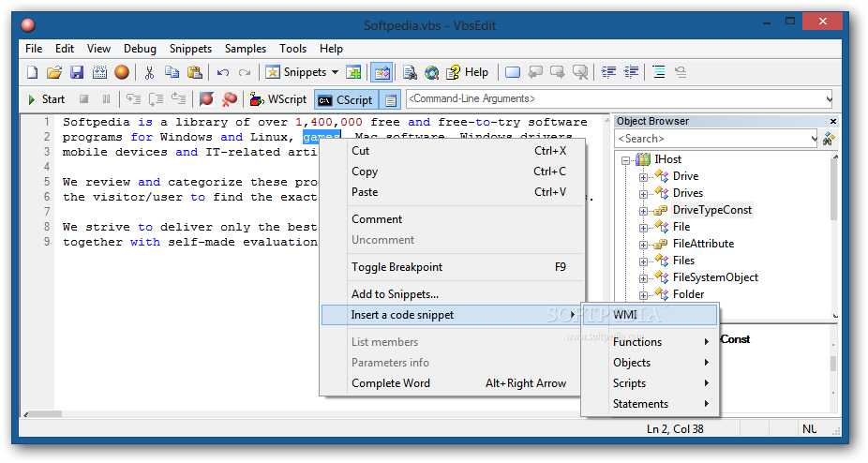This screenshot has width=868, height=463.
Task: Open the Snippets toolbar dropdown
Action: click(335, 72)
